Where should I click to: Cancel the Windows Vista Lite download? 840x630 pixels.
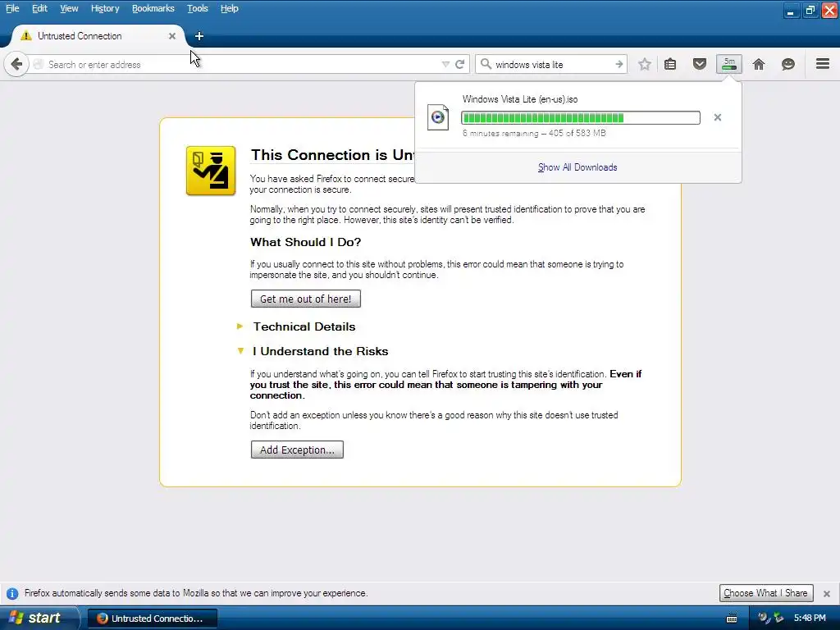[x=718, y=117]
